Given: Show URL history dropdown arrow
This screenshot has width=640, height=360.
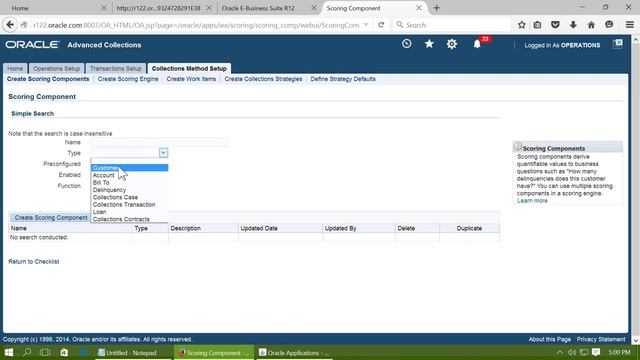Looking at the screenshot, I should (366, 25).
